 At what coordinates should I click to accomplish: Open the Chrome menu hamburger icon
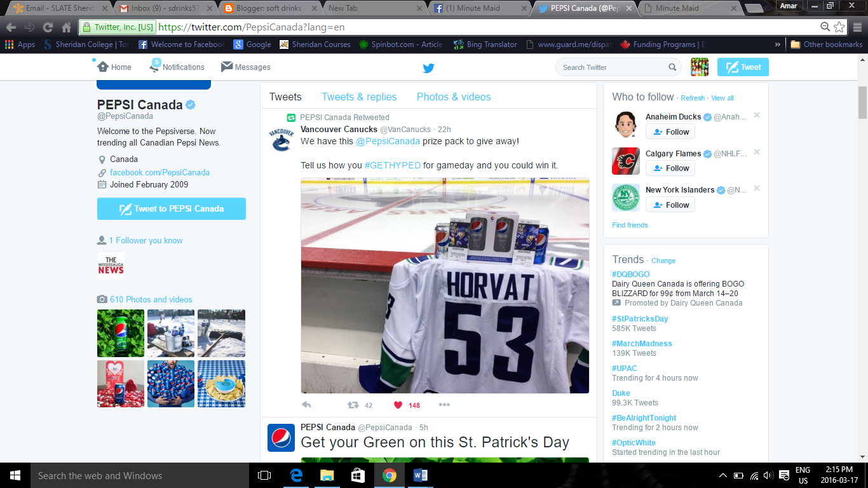click(x=856, y=27)
